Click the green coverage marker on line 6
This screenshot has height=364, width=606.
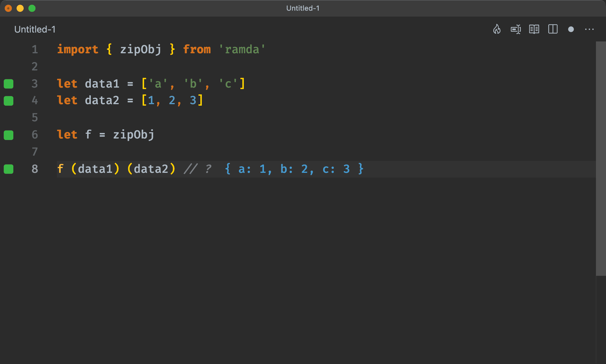coord(9,135)
